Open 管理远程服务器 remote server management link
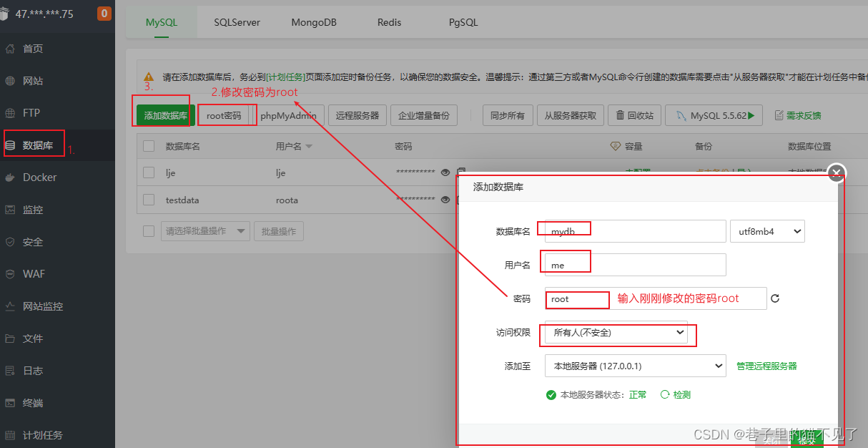 (x=766, y=366)
